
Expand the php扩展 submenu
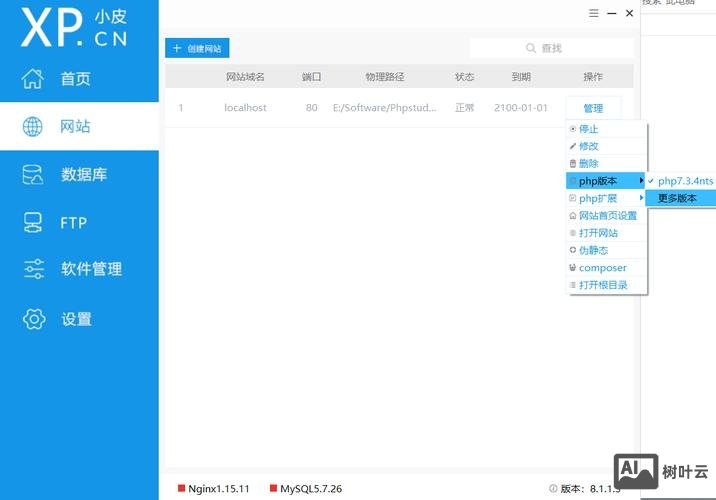(606, 198)
